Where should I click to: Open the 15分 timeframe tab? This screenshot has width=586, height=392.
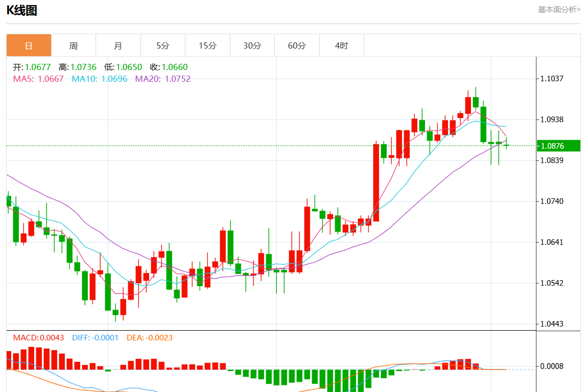[x=208, y=45]
